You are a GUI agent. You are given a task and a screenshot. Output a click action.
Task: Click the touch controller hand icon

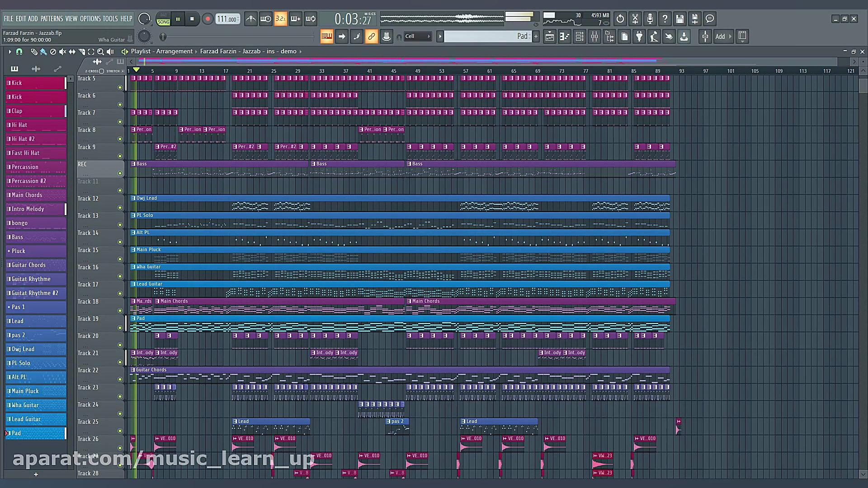tap(669, 37)
